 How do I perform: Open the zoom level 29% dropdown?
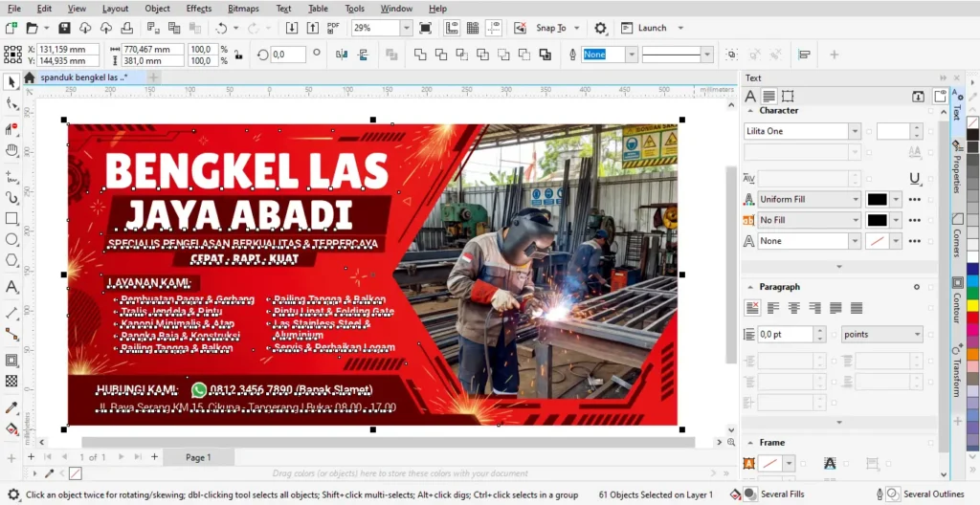click(406, 28)
